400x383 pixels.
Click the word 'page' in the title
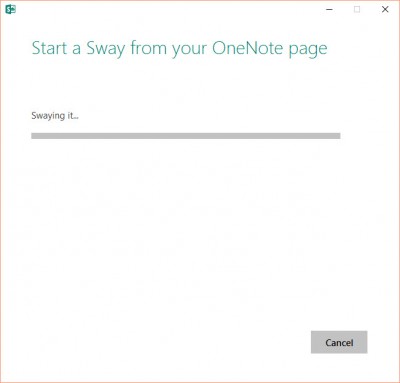[308, 49]
